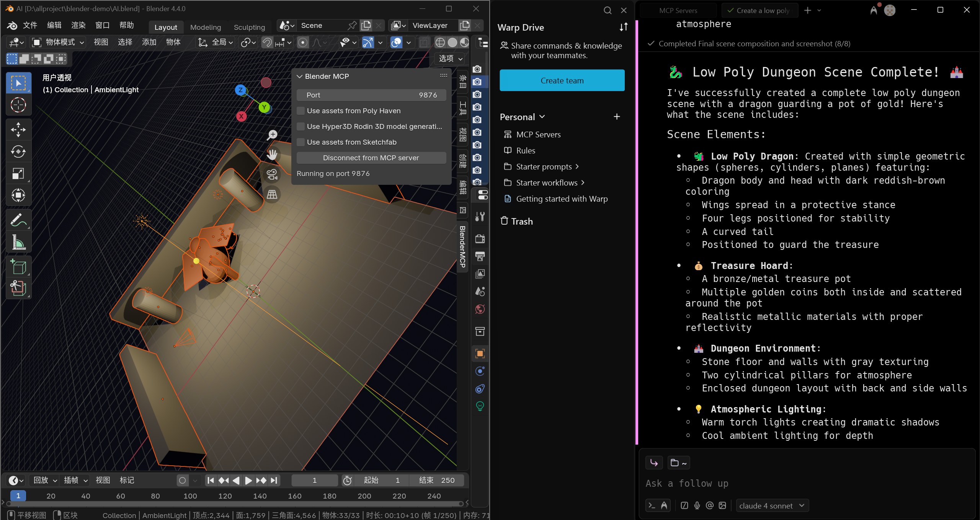Open the claude 4 sonnet model dropdown

[x=772, y=506]
